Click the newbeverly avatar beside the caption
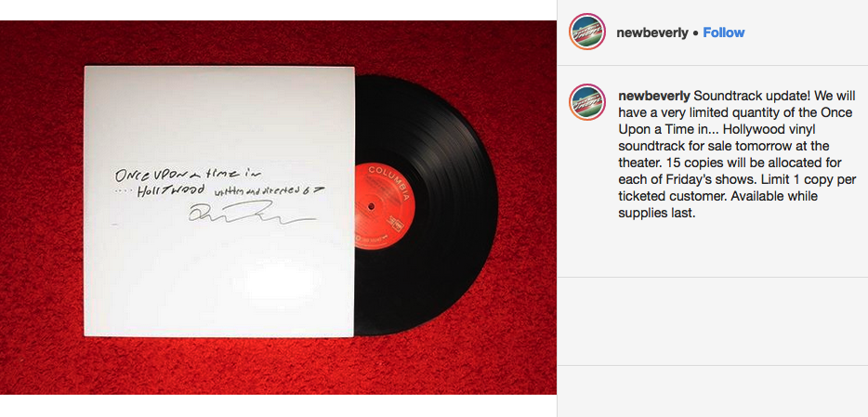Viewport: 868px width, 417px height. point(587,102)
